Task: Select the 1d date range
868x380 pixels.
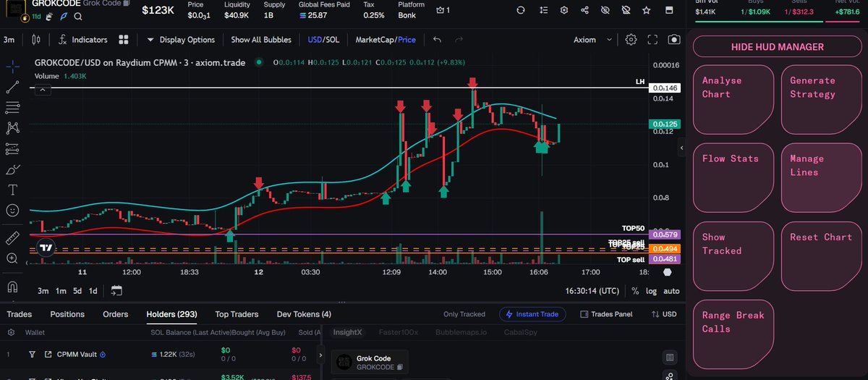Action: coord(93,291)
